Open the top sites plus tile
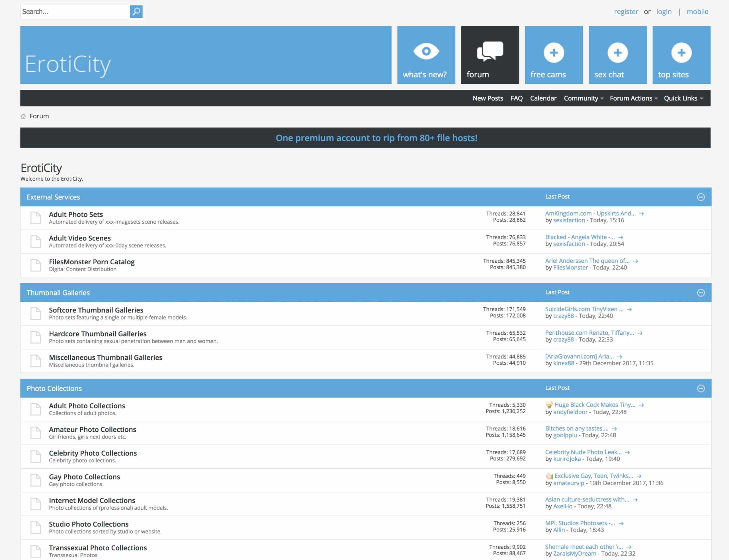729x560 pixels. pos(681,55)
